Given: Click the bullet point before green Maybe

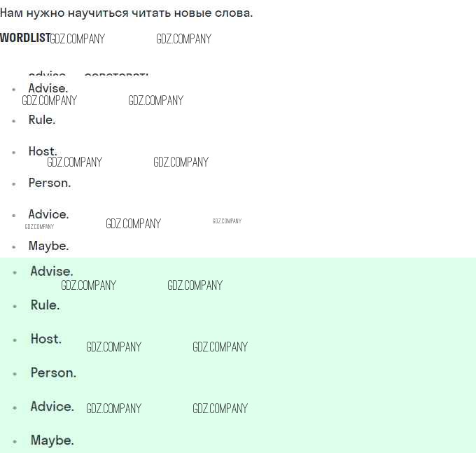Looking at the screenshot, I should pos(15,442).
